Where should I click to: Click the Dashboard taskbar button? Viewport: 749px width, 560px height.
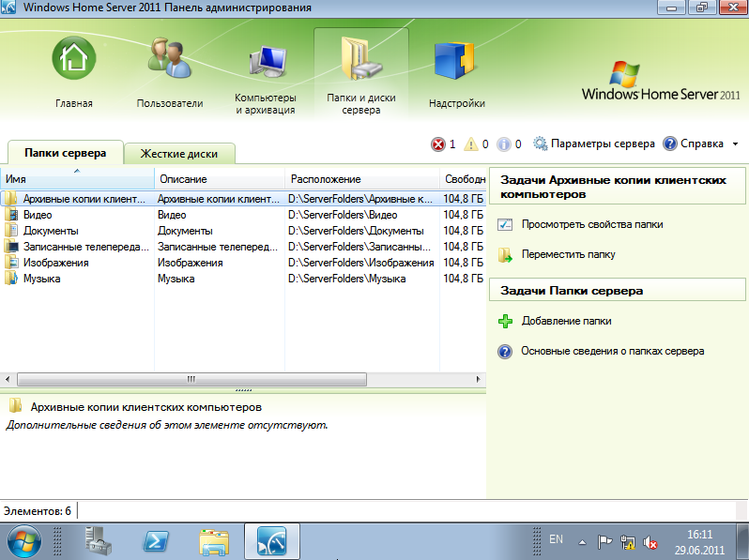pyautogui.click(x=272, y=541)
